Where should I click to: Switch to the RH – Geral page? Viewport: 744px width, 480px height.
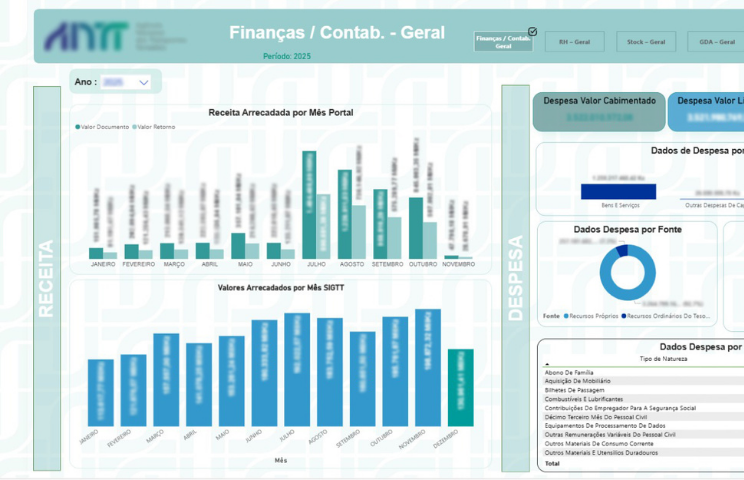pos(574,42)
